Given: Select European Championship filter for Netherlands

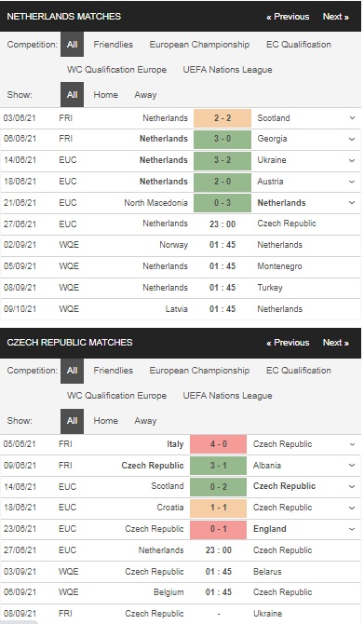Looking at the screenshot, I should 199,45.
